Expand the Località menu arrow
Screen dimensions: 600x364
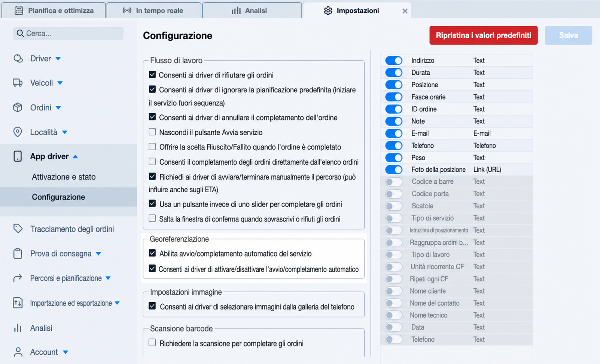(x=64, y=132)
